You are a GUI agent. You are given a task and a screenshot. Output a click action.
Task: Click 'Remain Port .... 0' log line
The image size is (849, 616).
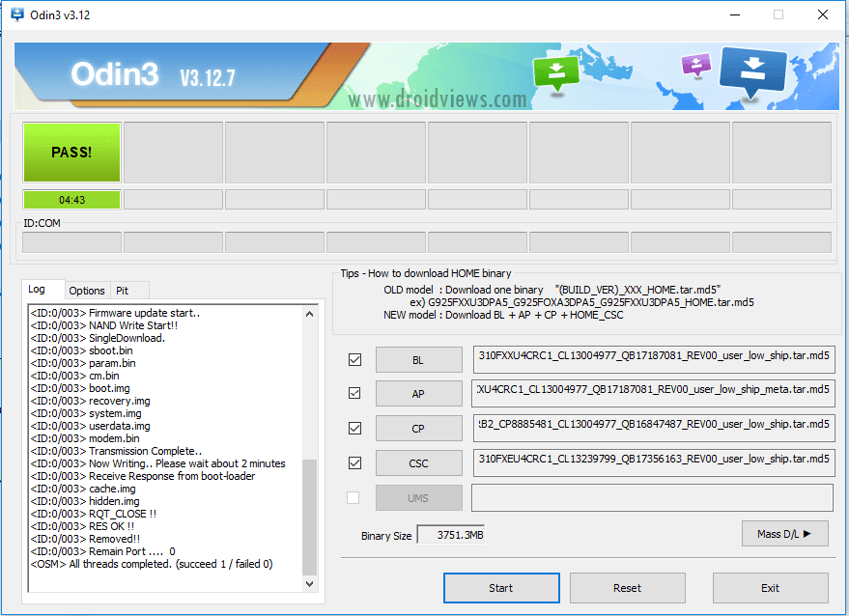click(103, 551)
